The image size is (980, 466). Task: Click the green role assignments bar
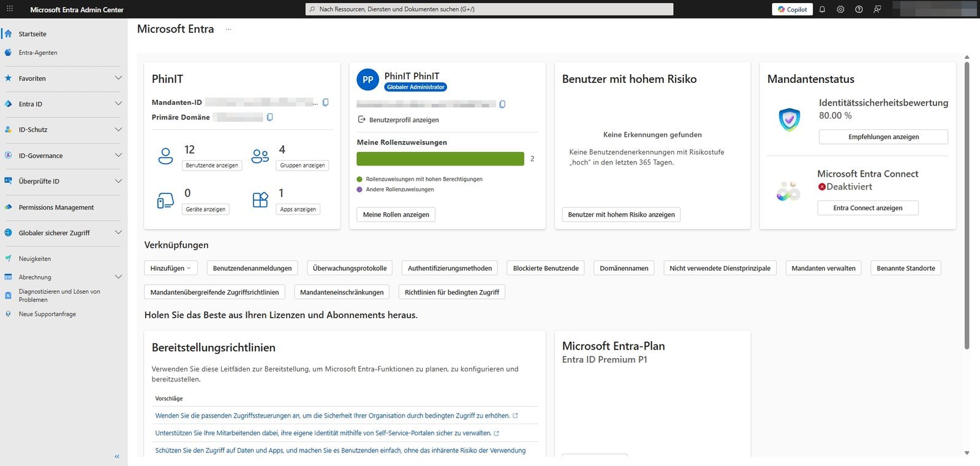[440, 159]
